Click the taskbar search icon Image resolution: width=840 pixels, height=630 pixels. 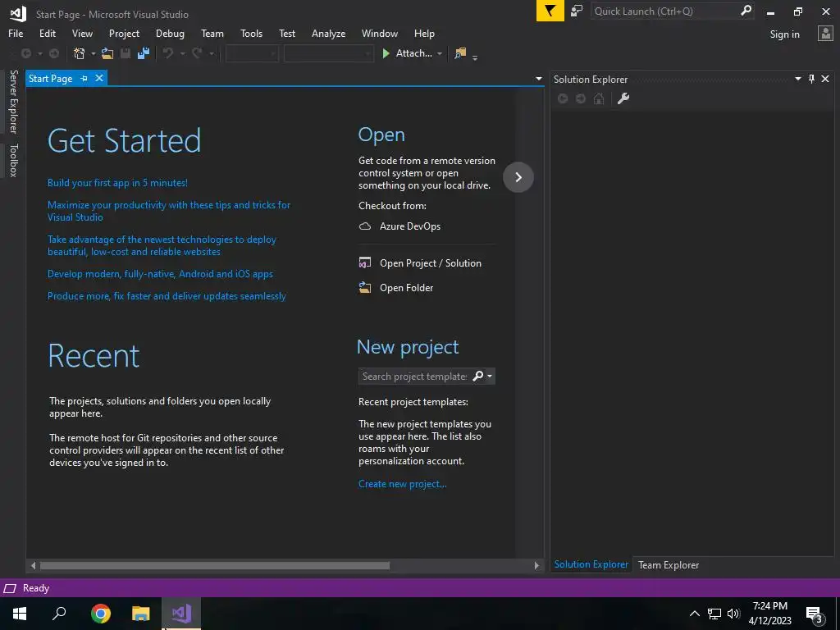point(59,614)
